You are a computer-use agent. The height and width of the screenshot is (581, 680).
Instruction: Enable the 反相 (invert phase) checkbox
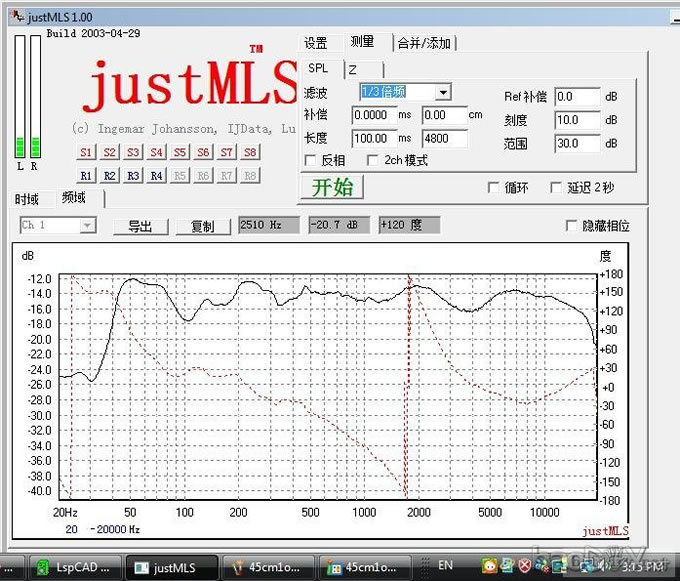point(310,160)
